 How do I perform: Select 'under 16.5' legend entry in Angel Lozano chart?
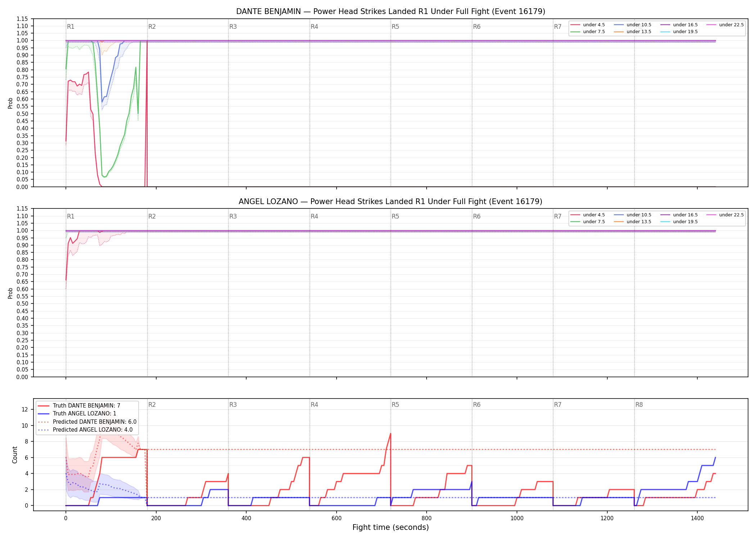(x=679, y=215)
